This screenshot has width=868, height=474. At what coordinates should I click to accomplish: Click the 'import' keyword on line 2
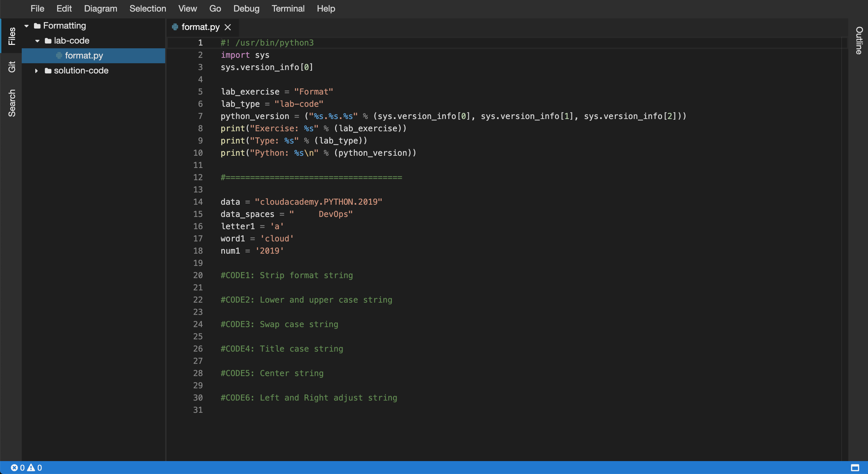point(235,55)
